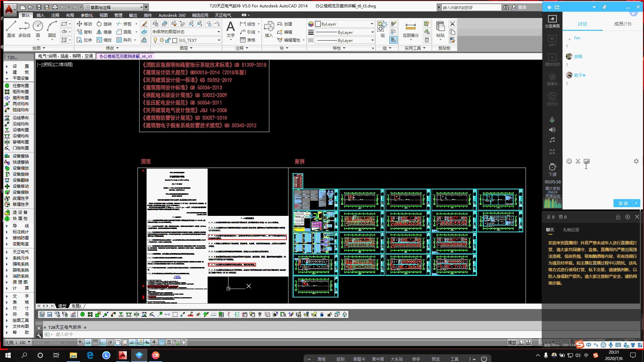
Task: Select the 直线 line tool
Action: pos(11,29)
